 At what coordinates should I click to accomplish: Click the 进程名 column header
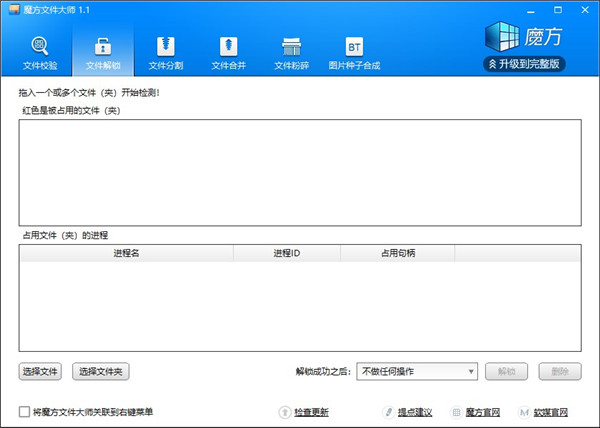pos(126,253)
